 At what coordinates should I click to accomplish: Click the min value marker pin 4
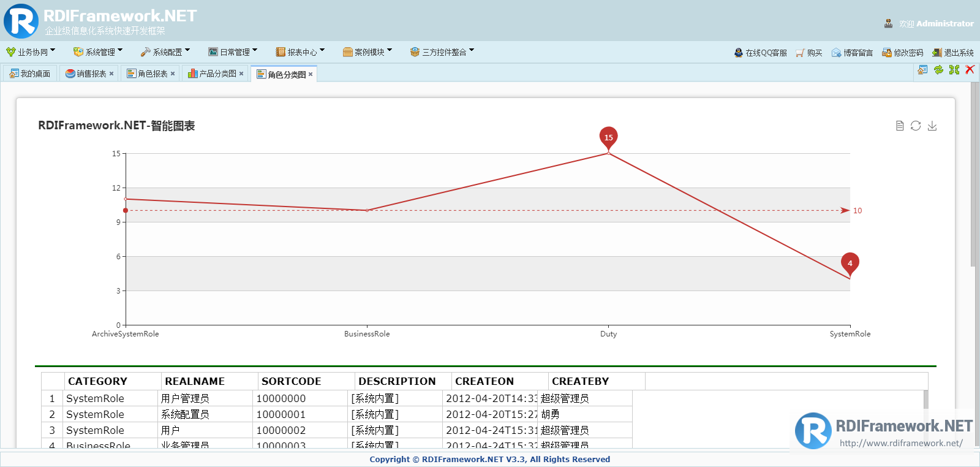click(x=850, y=264)
